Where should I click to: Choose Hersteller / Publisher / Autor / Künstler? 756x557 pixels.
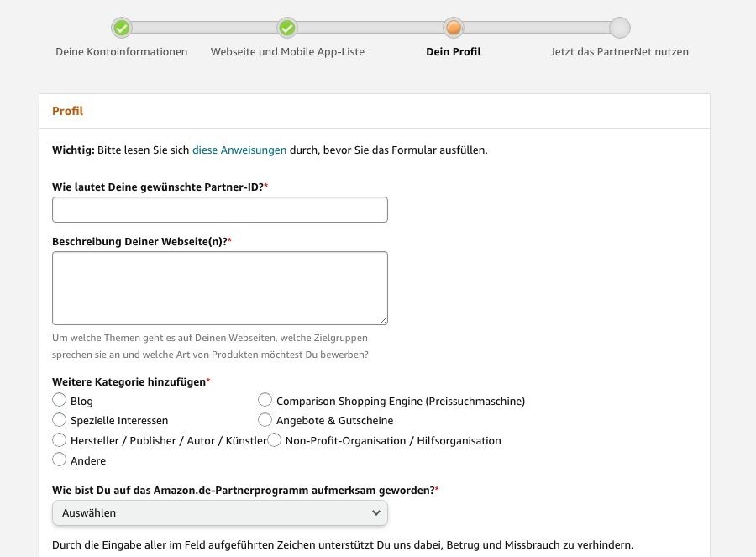[x=60, y=439]
